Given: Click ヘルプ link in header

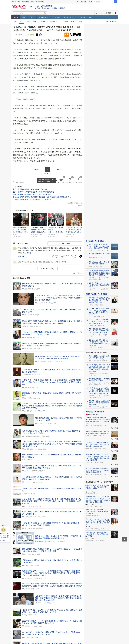Looking at the screenshot, I should (90, 2).
